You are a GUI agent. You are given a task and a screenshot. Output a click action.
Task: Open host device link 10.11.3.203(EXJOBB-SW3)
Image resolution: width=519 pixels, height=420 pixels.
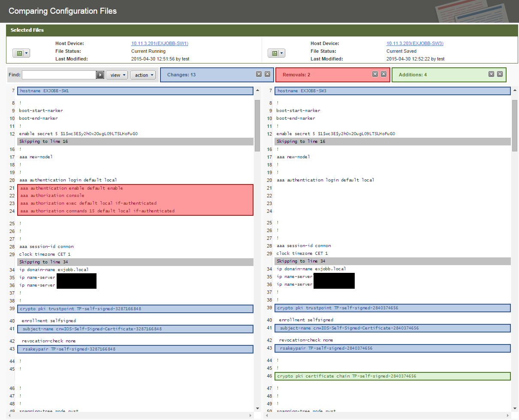415,43
